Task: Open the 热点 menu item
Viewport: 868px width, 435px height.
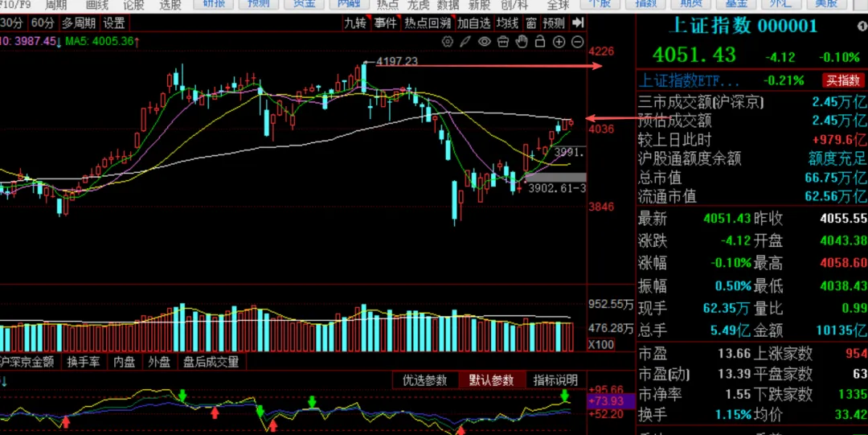Action: point(387,6)
